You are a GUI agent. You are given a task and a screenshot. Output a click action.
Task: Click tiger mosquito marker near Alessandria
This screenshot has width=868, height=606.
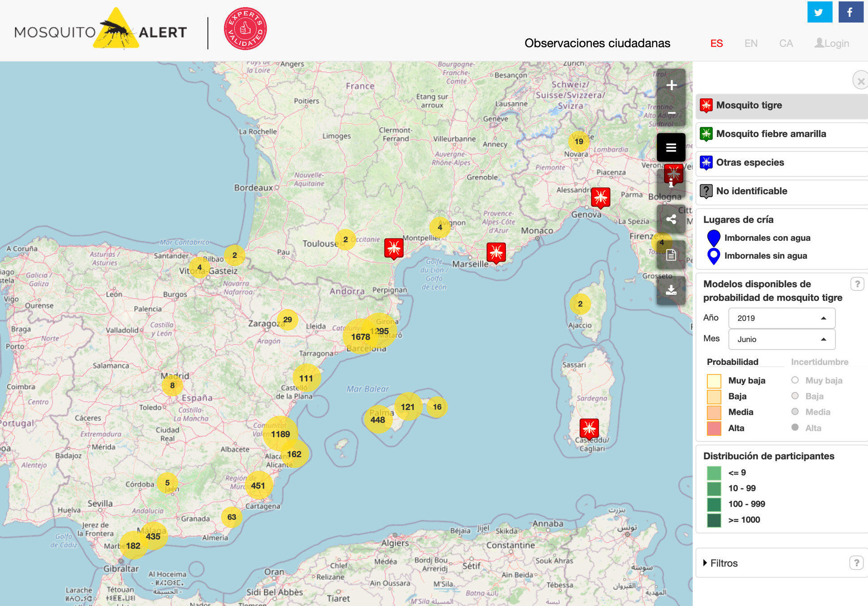click(x=600, y=198)
